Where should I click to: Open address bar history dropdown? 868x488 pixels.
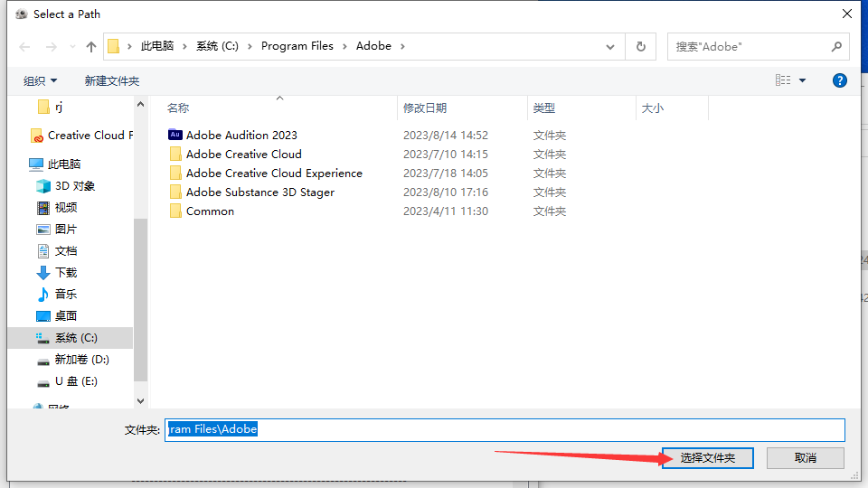pyautogui.click(x=610, y=47)
